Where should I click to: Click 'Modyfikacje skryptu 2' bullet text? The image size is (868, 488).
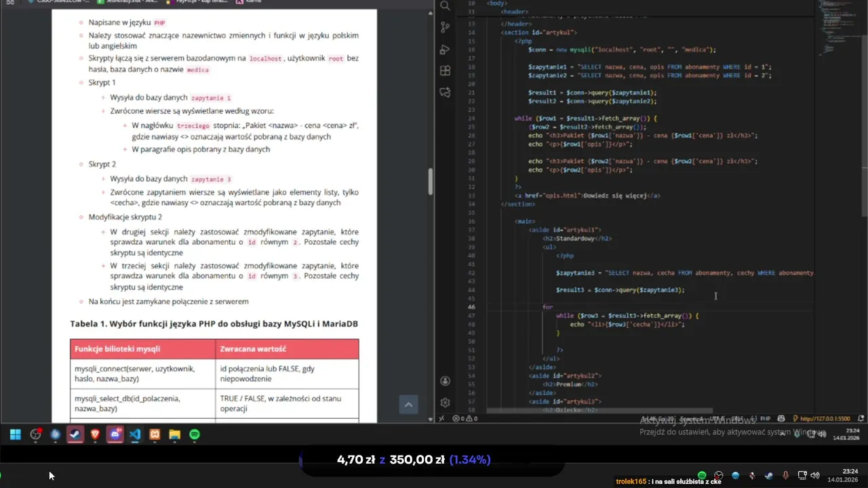click(x=125, y=217)
